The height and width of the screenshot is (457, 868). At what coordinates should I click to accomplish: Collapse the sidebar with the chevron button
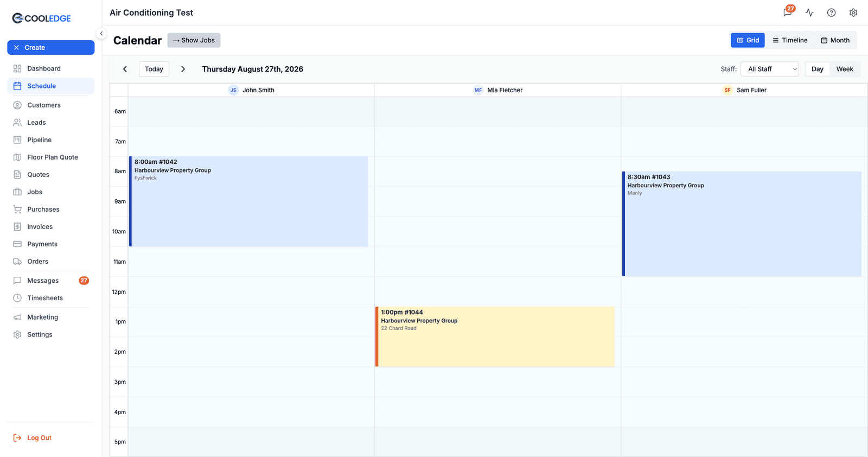point(101,34)
